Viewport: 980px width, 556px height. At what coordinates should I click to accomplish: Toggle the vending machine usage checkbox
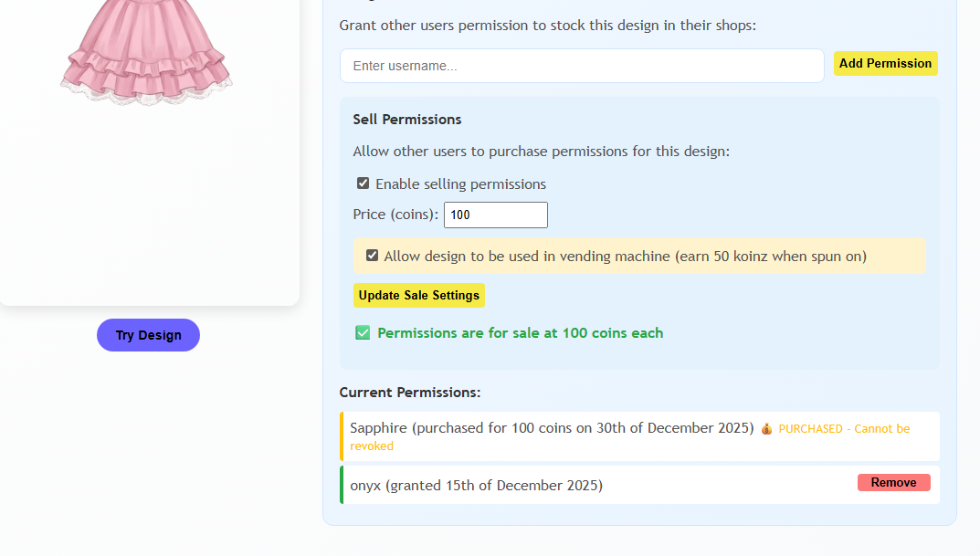(372, 256)
